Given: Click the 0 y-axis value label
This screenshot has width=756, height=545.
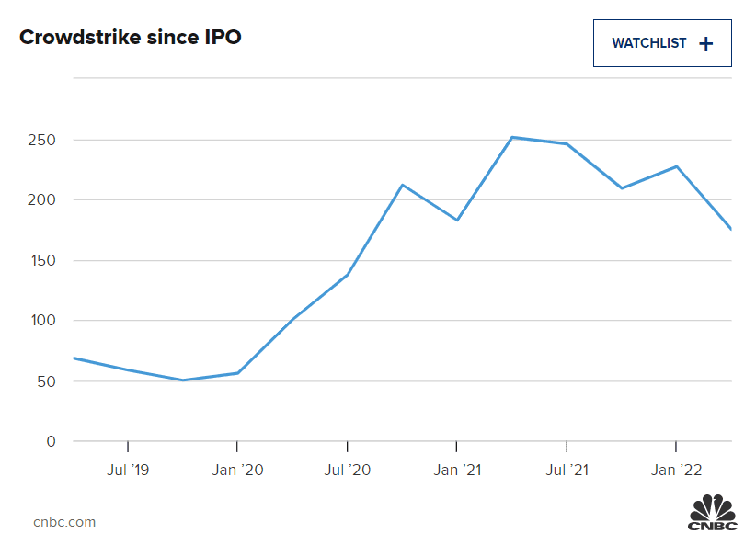Looking at the screenshot, I should pyautogui.click(x=52, y=442).
